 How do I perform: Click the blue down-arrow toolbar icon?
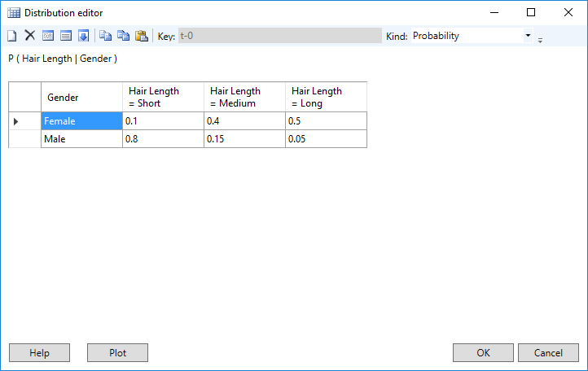pyautogui.click(x=83, y=36)
